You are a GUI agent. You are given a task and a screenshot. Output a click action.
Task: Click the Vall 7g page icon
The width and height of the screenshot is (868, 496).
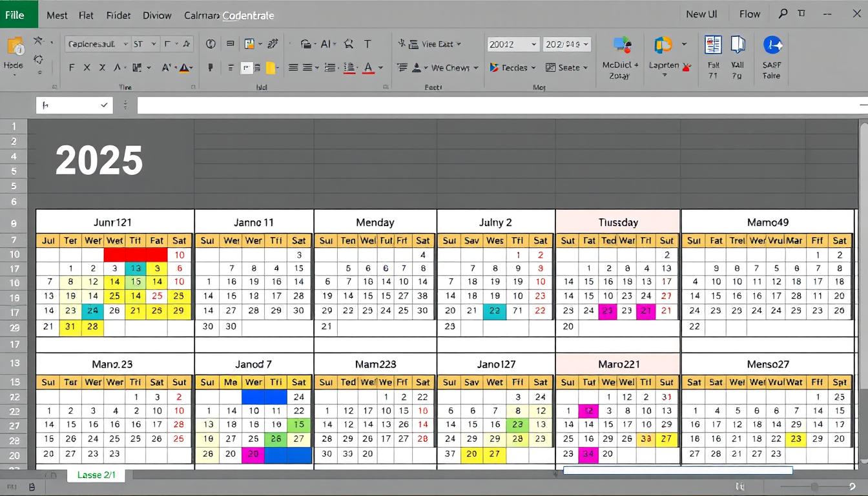click(738, 45)
